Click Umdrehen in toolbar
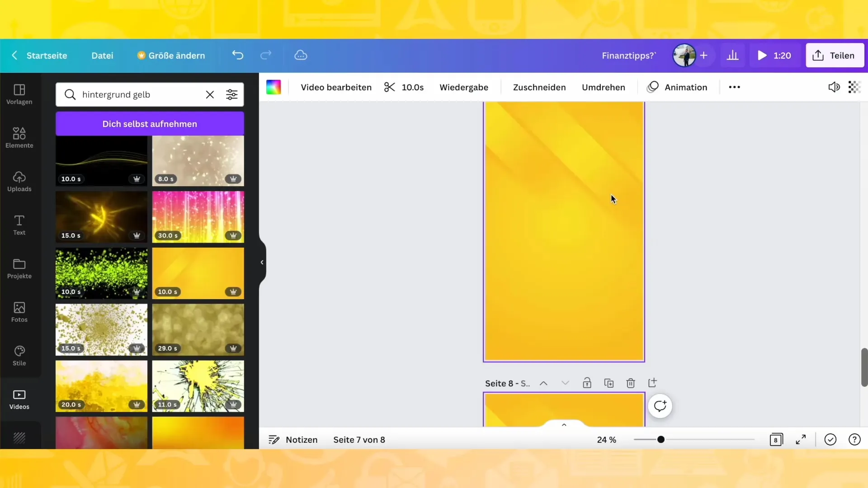This screenshot has height=488, width=868. tap(603, 87)
